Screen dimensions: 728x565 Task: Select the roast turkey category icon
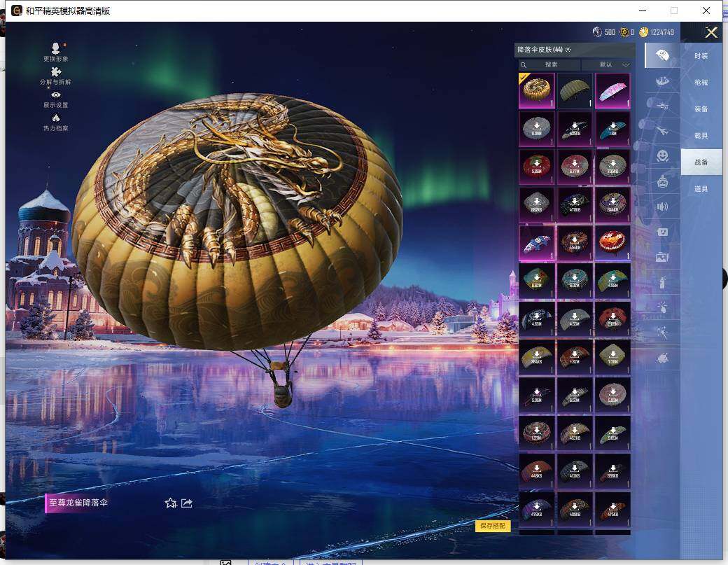click(x=662, y=358)
